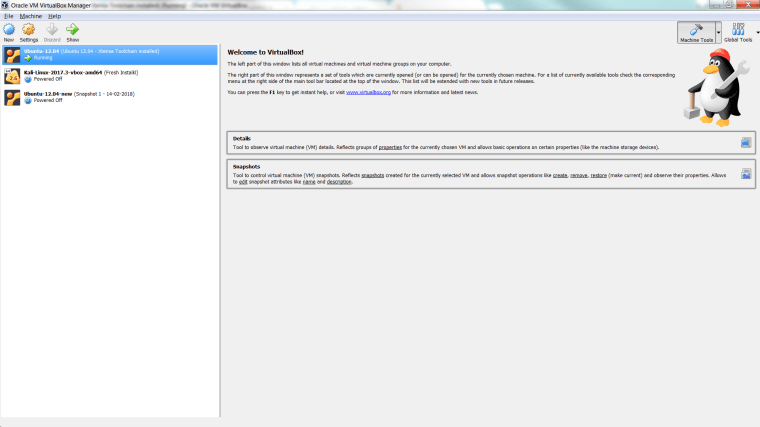Viewport: 760px width, 427px height.
Task: Click the Fresh Install snapshot label
Action: tap(121, 73)
